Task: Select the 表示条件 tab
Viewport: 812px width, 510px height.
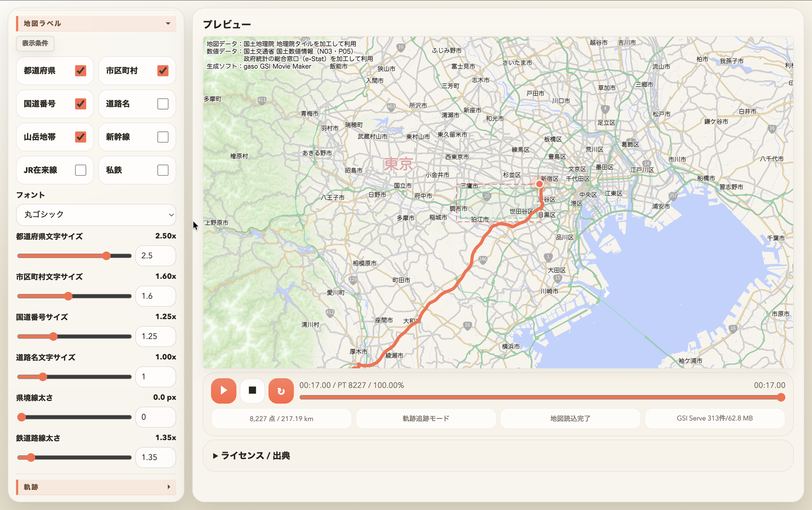Action: pos(35,43)
